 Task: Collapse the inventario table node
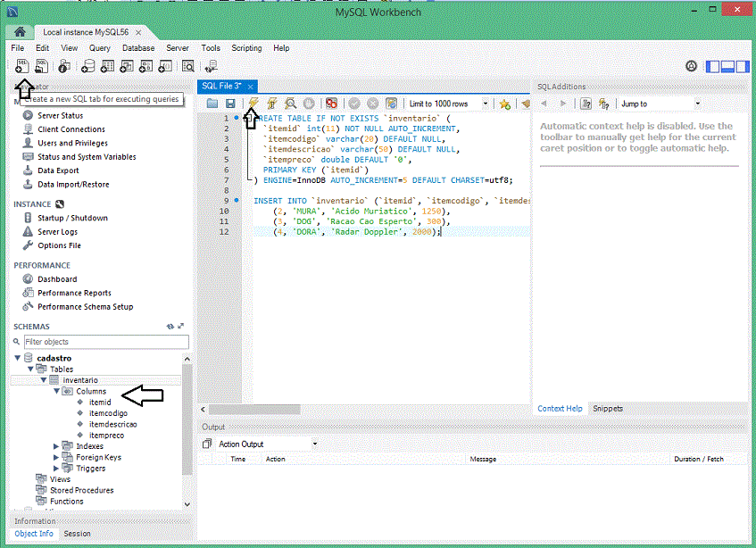point(44,380)
